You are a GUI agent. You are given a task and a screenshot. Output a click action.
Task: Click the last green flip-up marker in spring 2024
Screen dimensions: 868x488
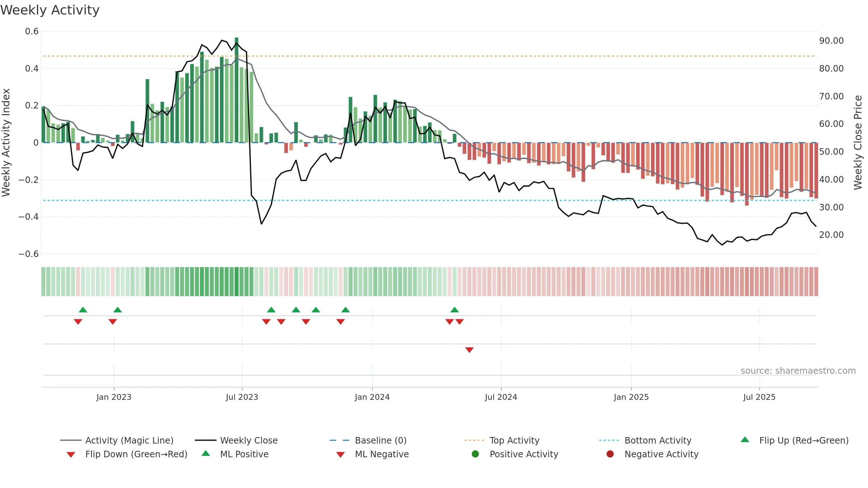[x=455, y=310]
